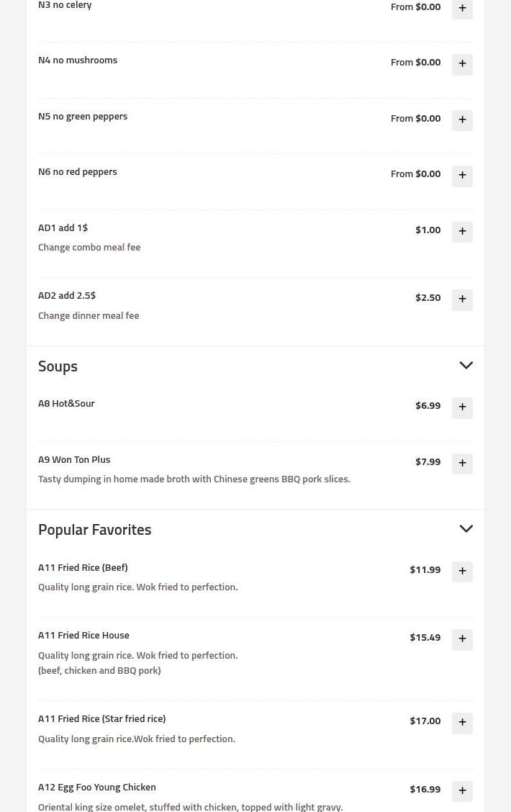511x812 pixels.
Task: Add N3 no celery to the order
Action: point(462,9)
